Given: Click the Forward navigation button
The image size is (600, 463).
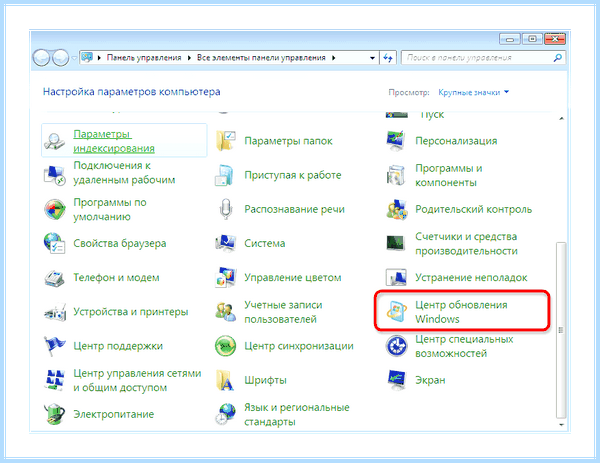Looking at the screenshot, I should 60,58.
